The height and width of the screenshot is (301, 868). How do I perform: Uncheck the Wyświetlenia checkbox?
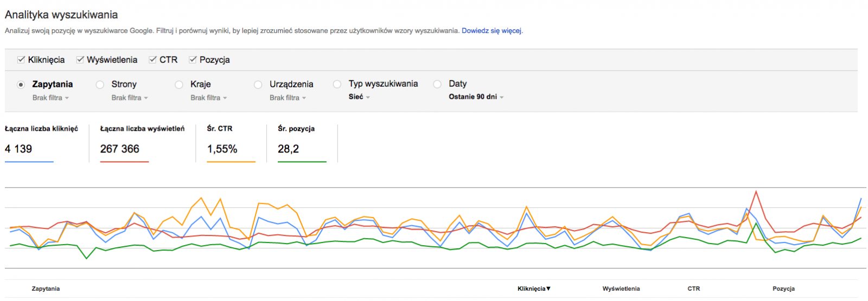click(80, 60)
